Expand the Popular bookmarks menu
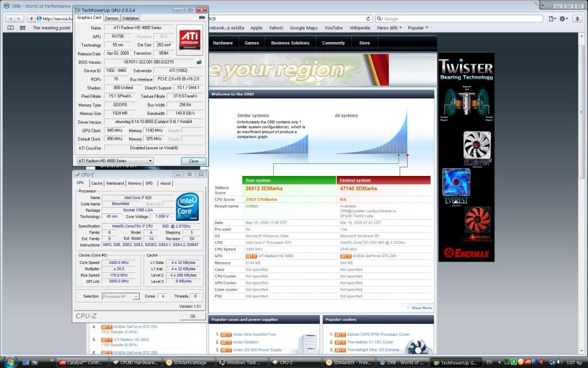The height and width of the screenshot is (368, 588). (418, 28)
